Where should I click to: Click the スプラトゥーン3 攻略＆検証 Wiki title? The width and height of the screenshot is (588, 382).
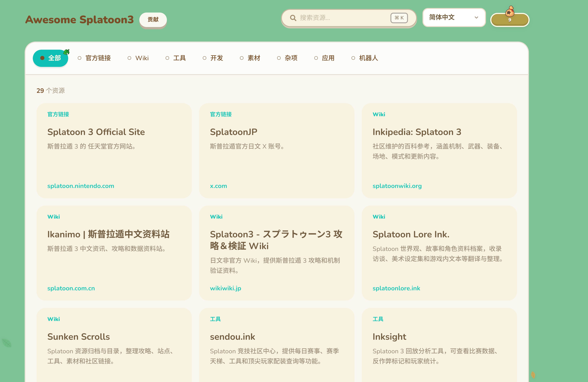point(276,240)
